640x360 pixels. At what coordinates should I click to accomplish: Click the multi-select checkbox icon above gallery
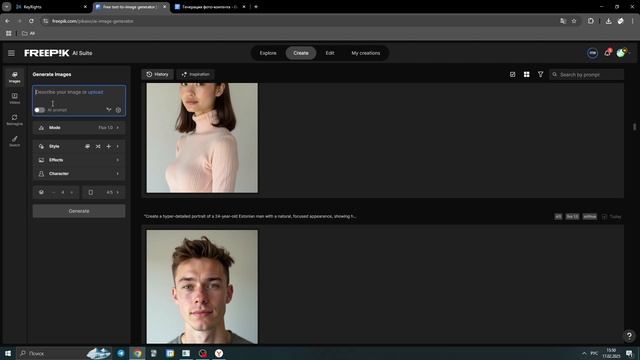pyautogui.click(x=513, y=74)
